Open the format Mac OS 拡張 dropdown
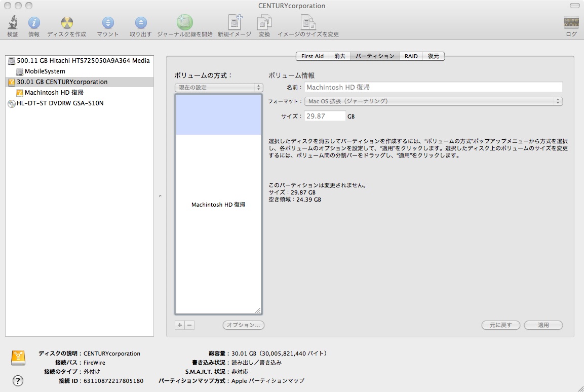The image size is (584, 392). (434, 101)
